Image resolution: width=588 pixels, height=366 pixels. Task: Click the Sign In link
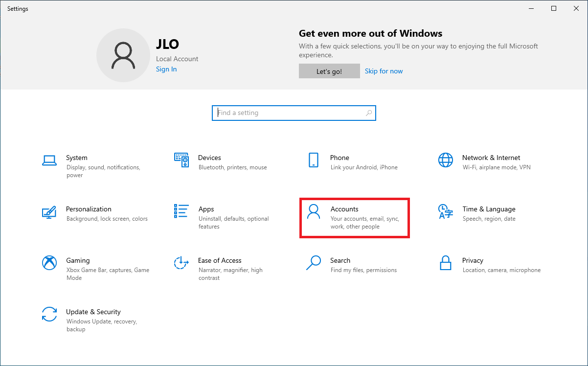point(166,69)
